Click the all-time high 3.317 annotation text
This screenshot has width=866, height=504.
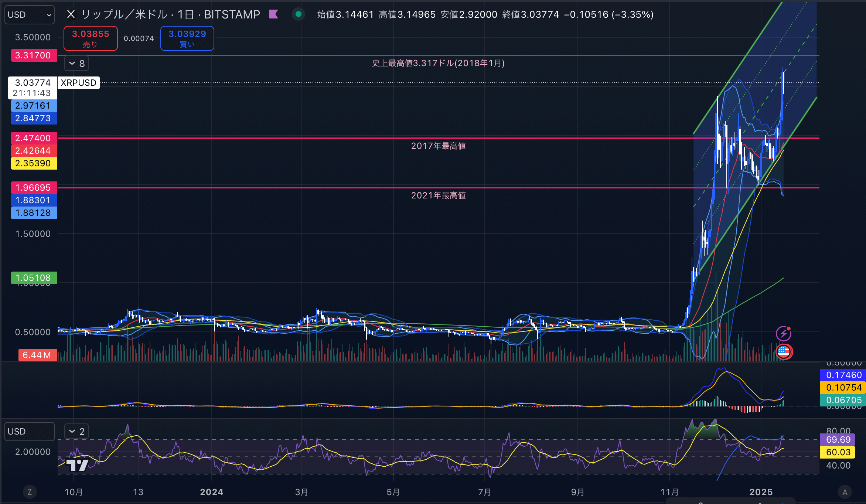tap(438, 63)
